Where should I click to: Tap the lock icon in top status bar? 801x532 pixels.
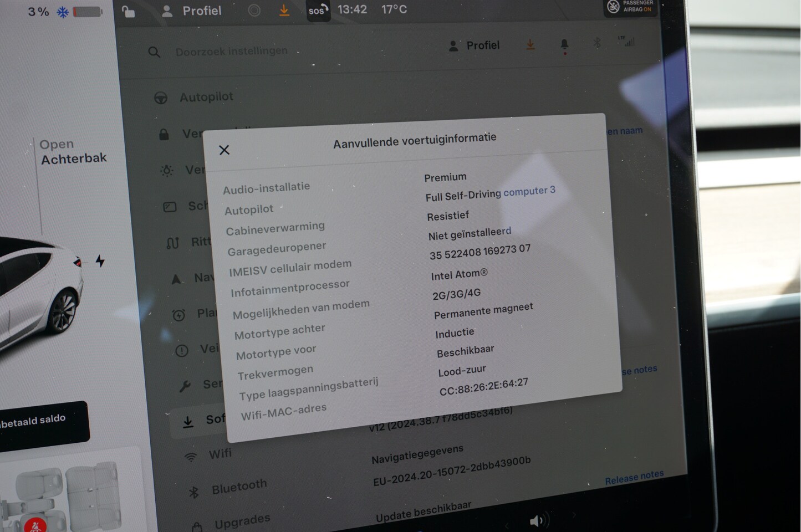[128, 11]
